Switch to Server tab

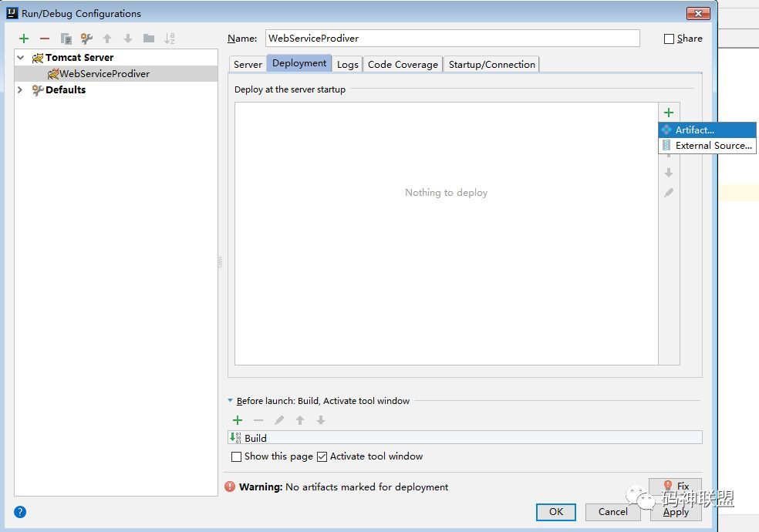point(248,64)
